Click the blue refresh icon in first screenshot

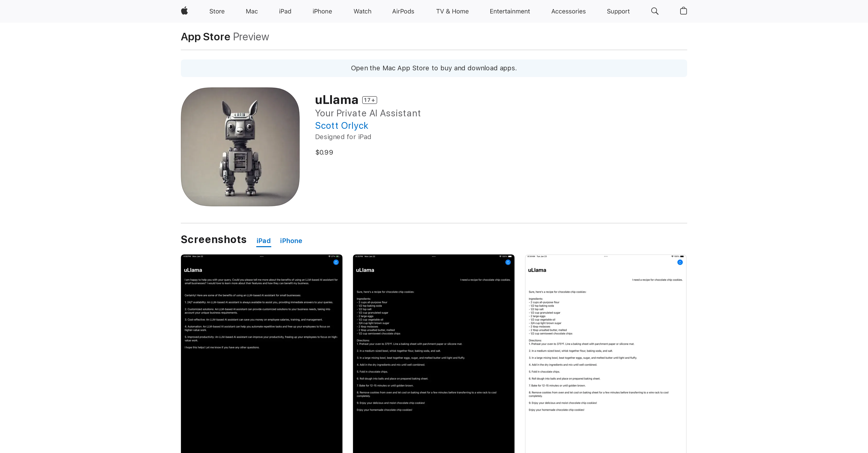pos(336,262)
